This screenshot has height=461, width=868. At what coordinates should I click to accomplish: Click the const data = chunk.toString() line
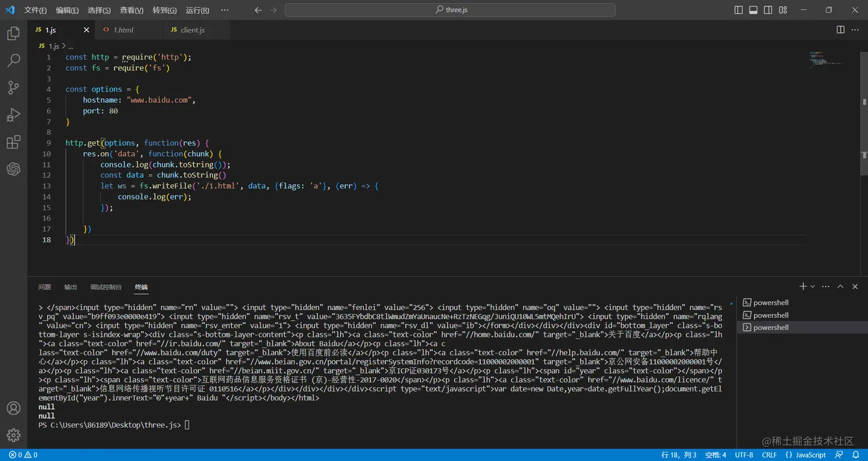(x=164, y=175)
